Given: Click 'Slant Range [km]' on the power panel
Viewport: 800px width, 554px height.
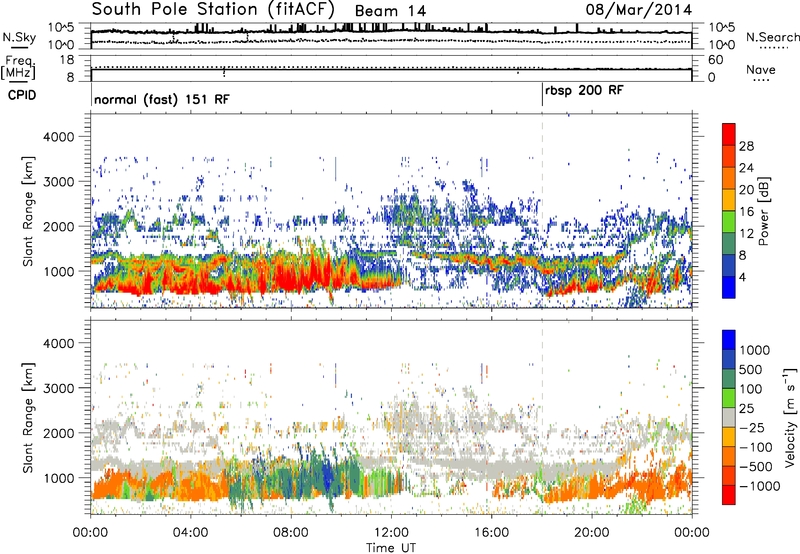Looking at the screenshot, I should pos(28,211).
